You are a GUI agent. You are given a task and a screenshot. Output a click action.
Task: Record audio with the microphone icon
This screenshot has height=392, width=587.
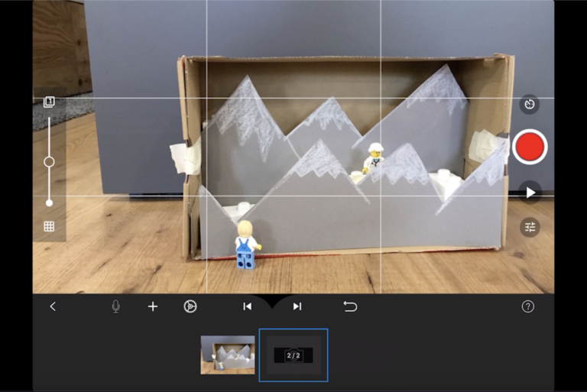[x=115, y=306]
